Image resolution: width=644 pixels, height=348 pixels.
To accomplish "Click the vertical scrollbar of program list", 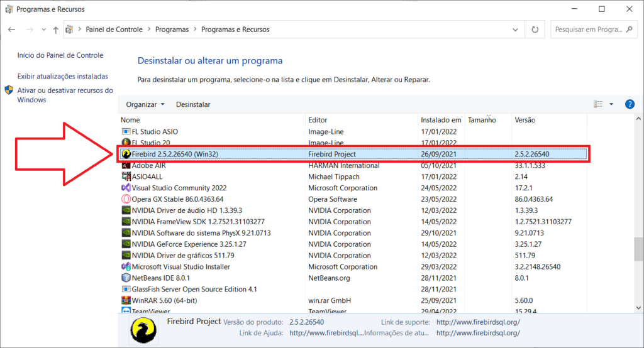I will [x=638, y=247].
